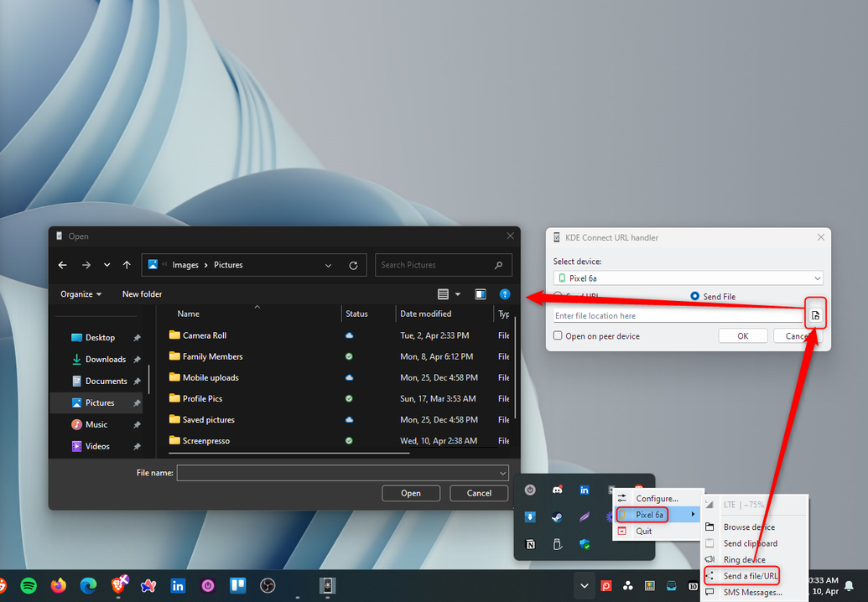868x602 pixels.
Task: Click the Discord tray icon
Action: click(x=558, y=490)
